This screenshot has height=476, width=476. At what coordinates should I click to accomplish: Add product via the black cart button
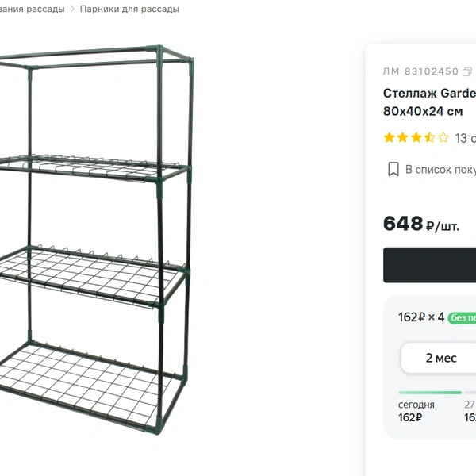429,265
